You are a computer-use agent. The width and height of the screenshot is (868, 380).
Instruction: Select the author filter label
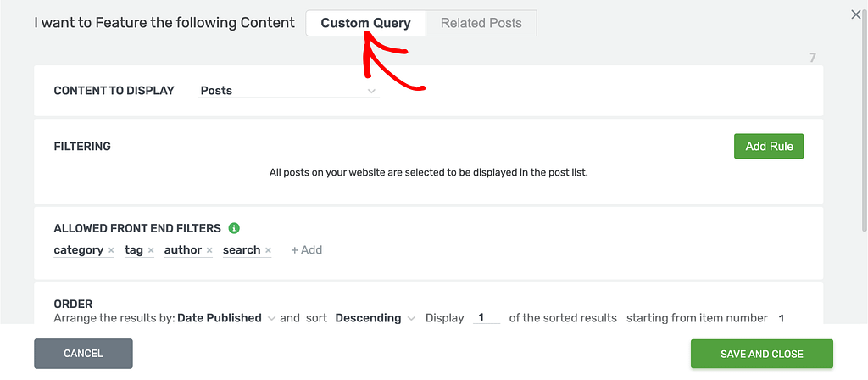pyautogui.click(x=183, y=250)
